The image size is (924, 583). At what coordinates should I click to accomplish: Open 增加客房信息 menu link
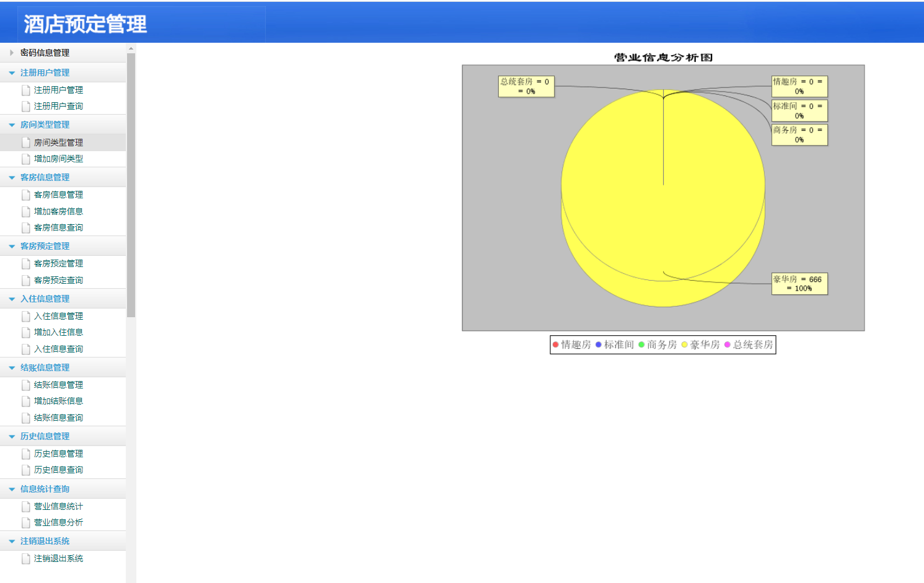[58, 212]
